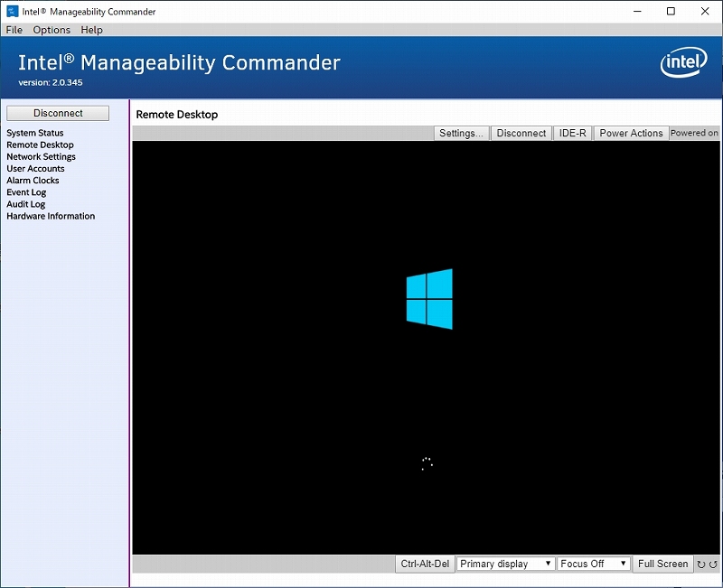
Task: Open the File menu
Action: click(x=14, y=30)
